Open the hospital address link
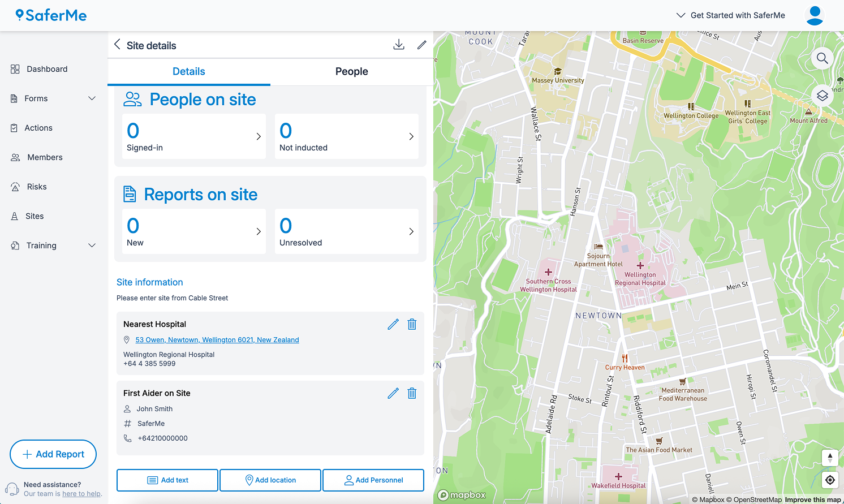 [x=217, y=340]
